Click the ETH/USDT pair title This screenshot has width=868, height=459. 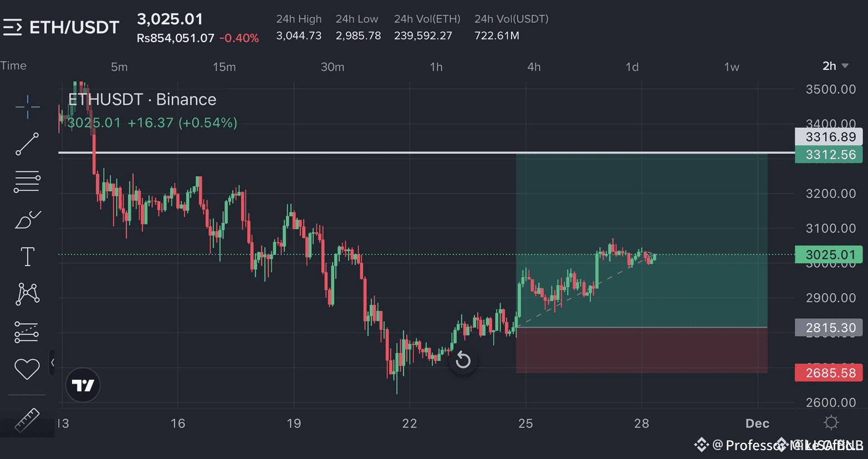coord(74,27)
